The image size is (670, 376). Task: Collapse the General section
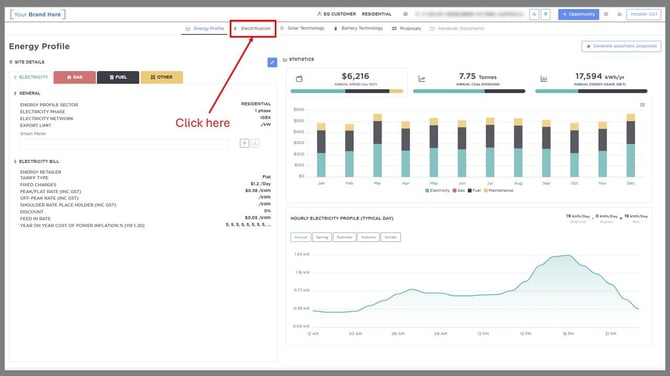click(x=27, y=93)
